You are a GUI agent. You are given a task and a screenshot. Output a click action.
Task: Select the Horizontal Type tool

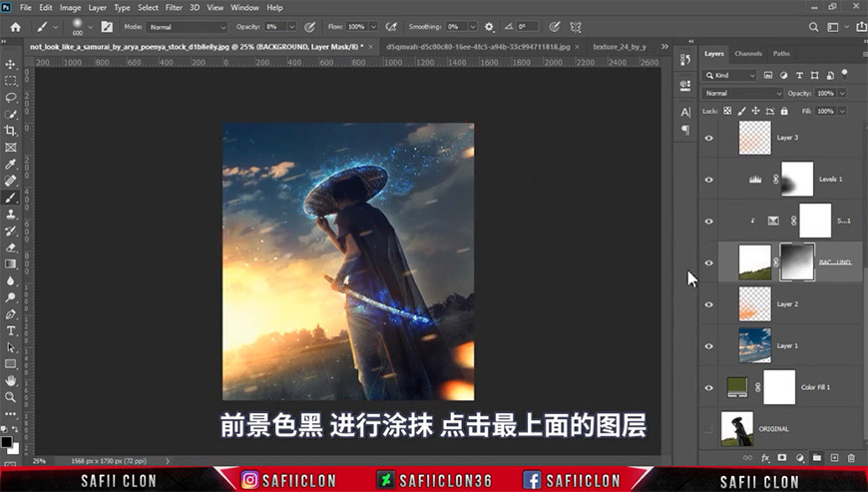point(10,331)
